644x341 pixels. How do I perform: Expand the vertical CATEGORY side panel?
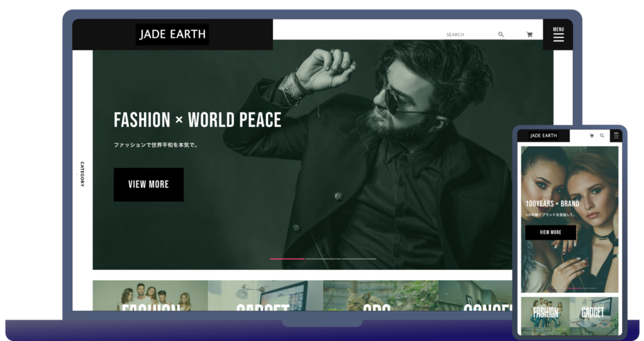(x=82, y=174)
